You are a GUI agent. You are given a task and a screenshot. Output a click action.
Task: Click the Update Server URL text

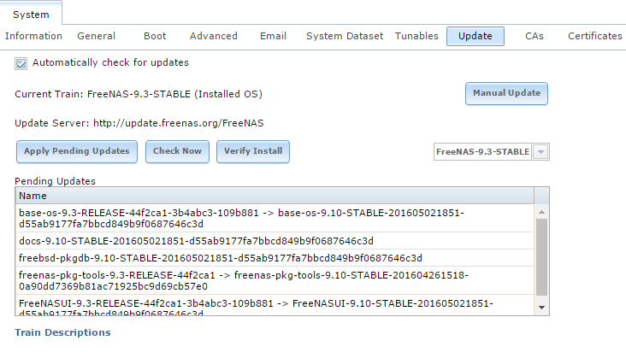click(x=179, y=123)
